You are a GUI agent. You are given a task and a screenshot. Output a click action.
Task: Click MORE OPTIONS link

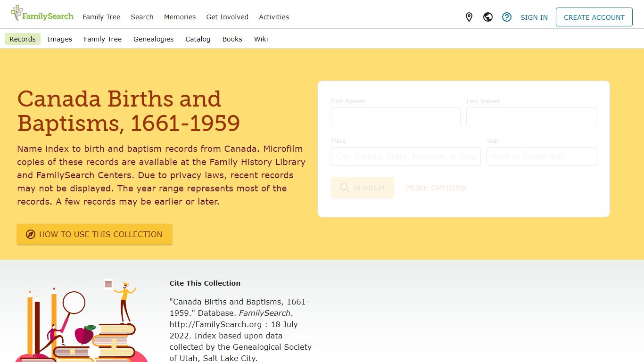click(x=436, y=188)
